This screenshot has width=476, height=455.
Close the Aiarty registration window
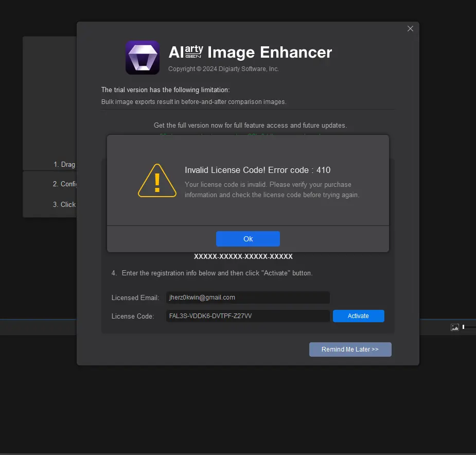click(410, 28)
